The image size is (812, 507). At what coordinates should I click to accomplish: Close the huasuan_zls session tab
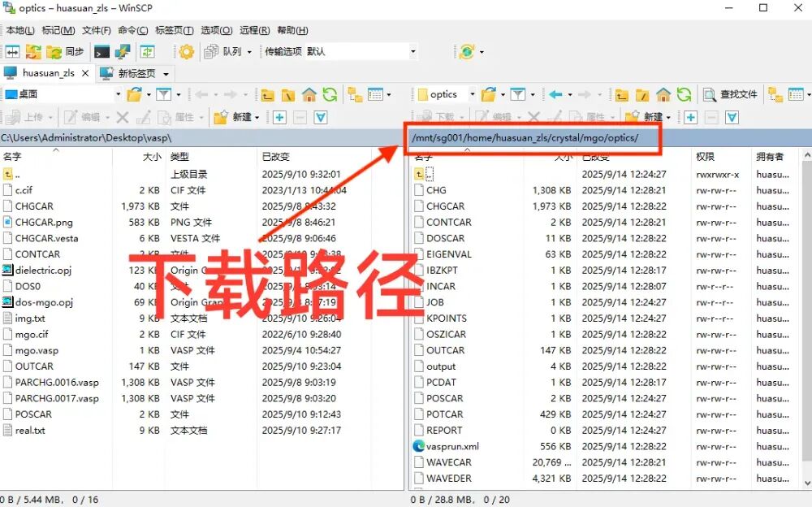tap(85, 73)
